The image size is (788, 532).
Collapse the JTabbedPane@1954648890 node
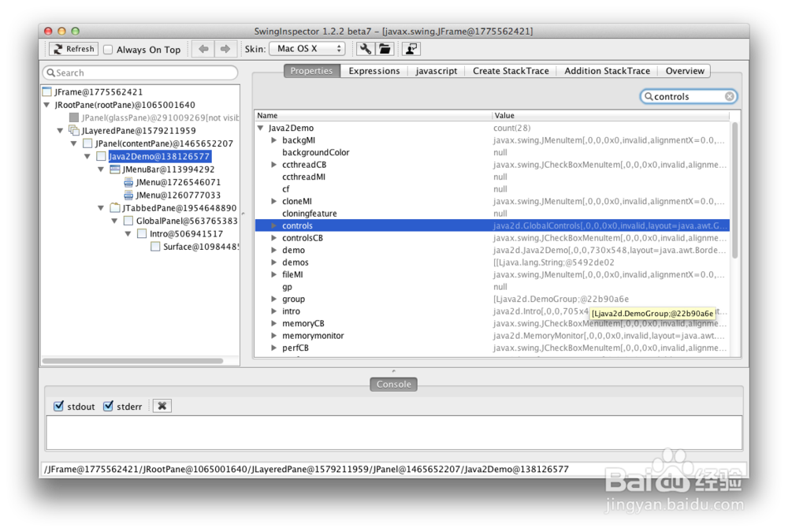point(101,208)
